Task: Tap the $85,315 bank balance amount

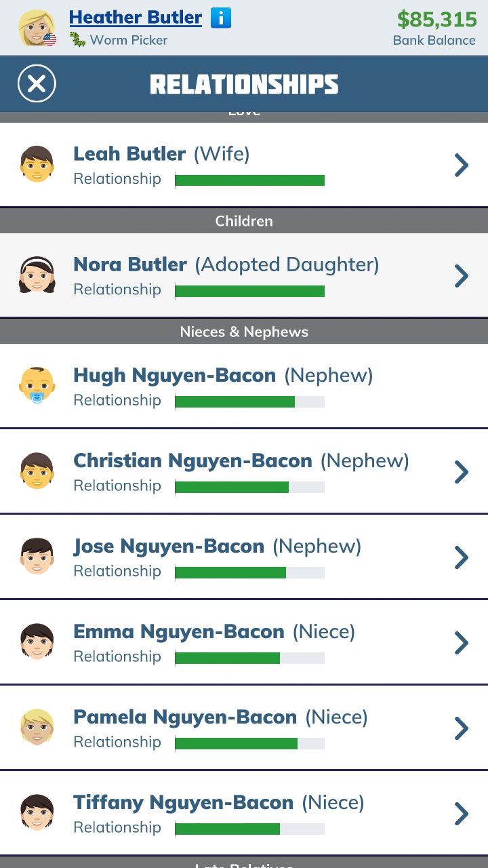Action: [436, 19]
